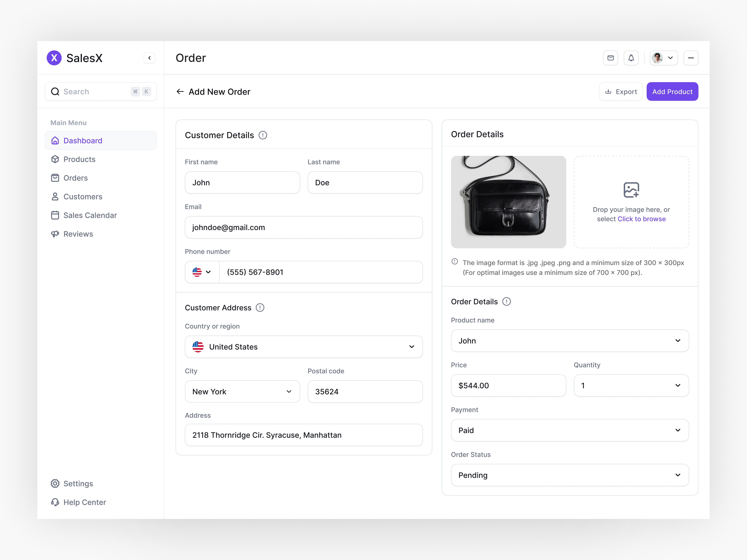Viewport: 747px width, 560px height.
Task: Click the Orders bag icon
Action: click(x=55, y=178)
